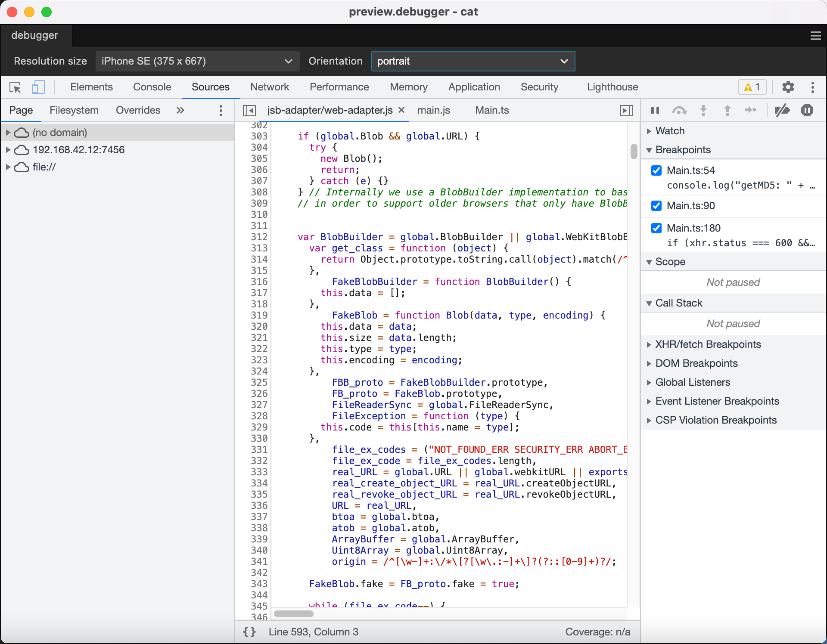Click the step over function icon
This screenshot has height=644, width=827.
click(x=679, y=111)
